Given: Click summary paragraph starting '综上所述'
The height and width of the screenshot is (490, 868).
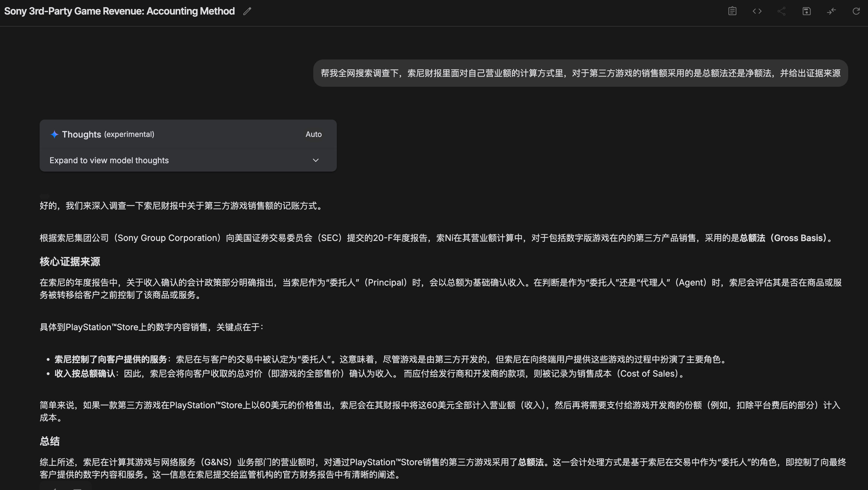Looking at the screenshot, I should pyautogui.click(x=443, y=468).
